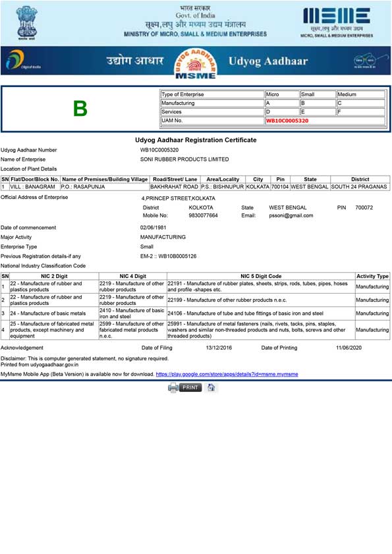Click the District value KOLKOTA
392x554 pixels.
coord(201,208)
